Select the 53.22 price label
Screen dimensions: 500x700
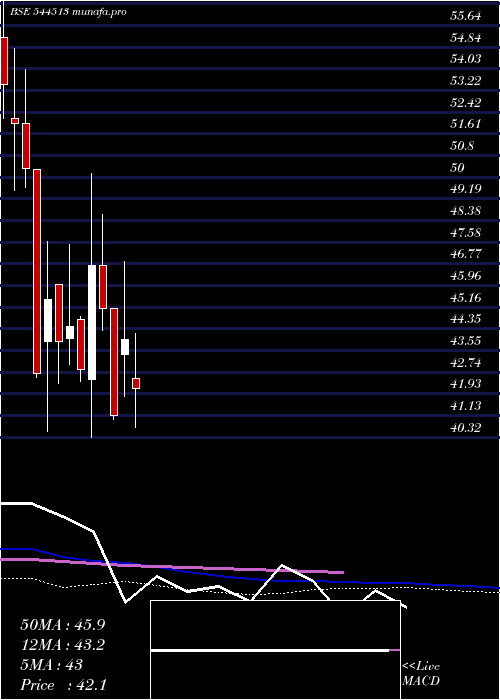[x=466, y=81]
